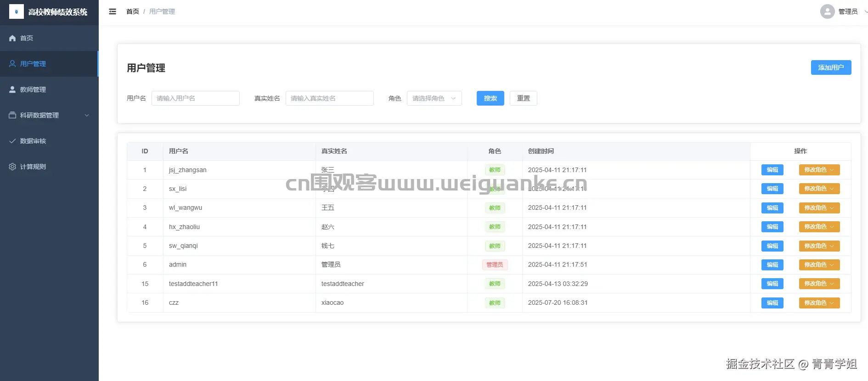Click the user management person icon

(12, 64)
